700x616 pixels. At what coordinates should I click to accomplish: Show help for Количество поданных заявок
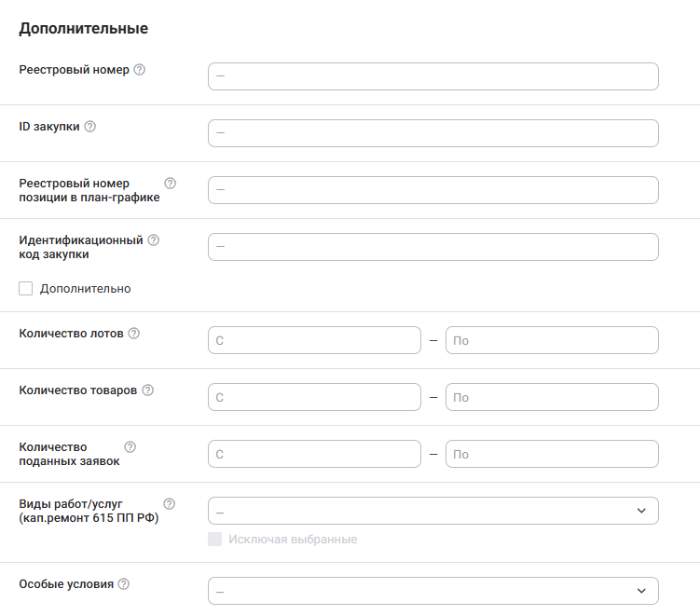click(x=130, y=447)
